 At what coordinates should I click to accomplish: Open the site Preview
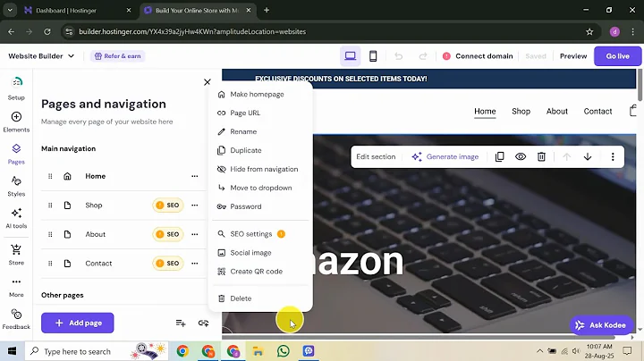point(573,56)
